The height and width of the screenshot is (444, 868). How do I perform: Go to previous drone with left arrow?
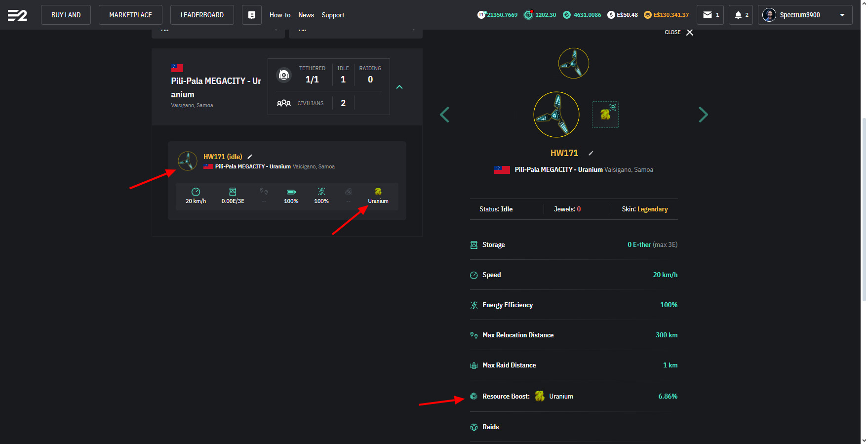click(444, 115)
